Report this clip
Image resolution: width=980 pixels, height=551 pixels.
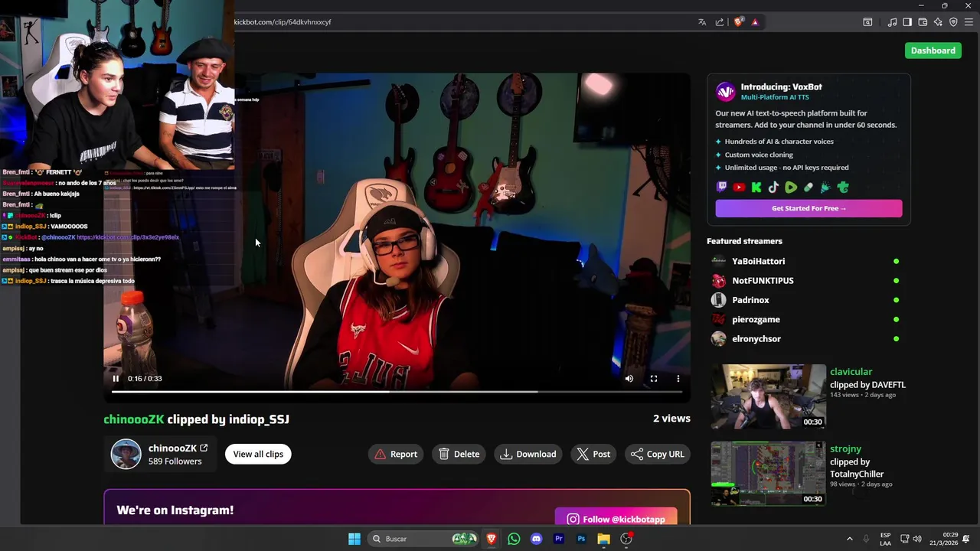point(396,454)
